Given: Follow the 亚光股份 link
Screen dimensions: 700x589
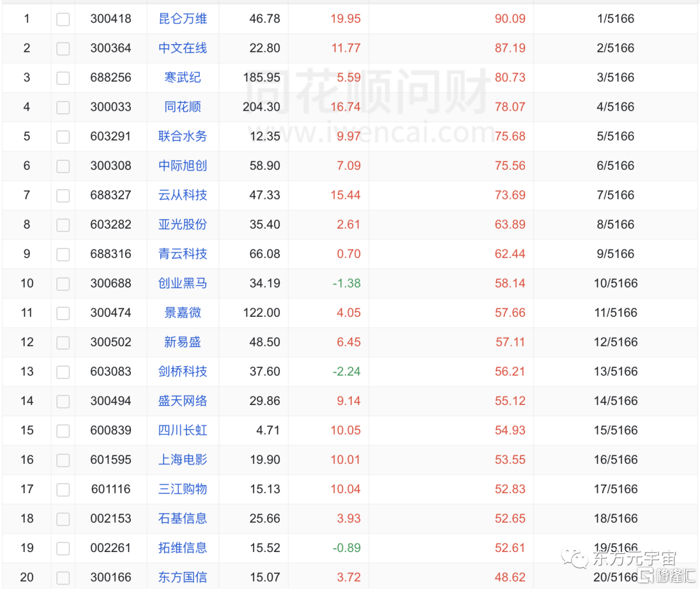Looking at the screenshot, I should pos(183,225).
